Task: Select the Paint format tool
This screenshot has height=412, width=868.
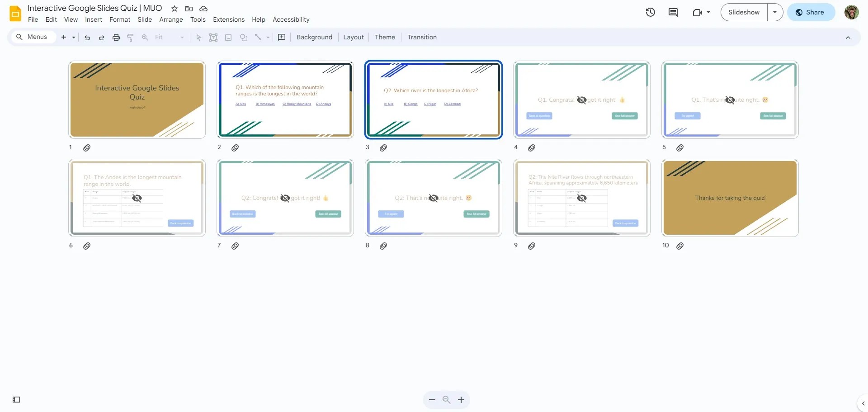Action: [131, 38]
